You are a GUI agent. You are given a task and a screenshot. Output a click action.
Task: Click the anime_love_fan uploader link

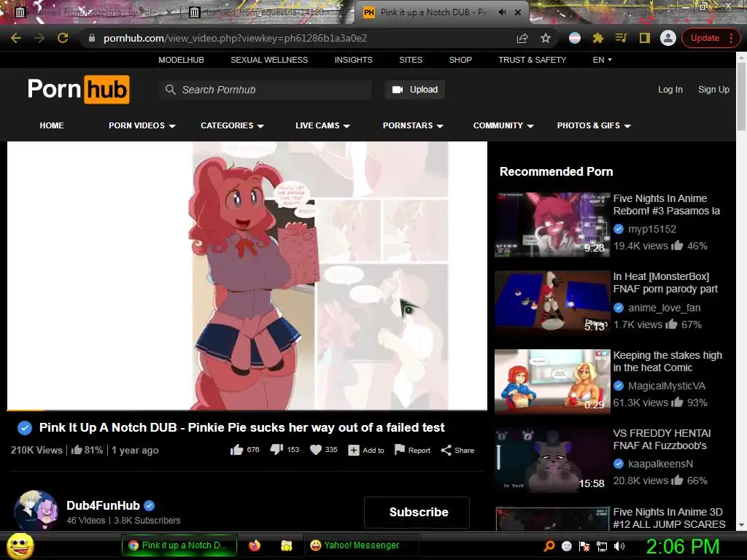664,308
